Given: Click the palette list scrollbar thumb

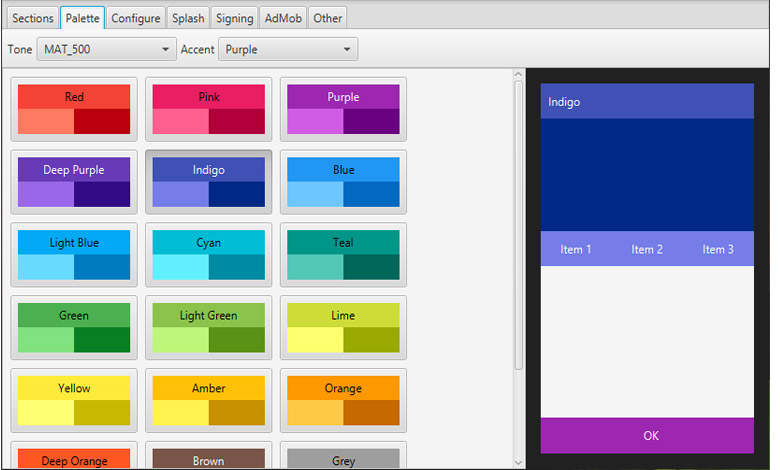Looking at the screenshot, I should click(518, 226).
